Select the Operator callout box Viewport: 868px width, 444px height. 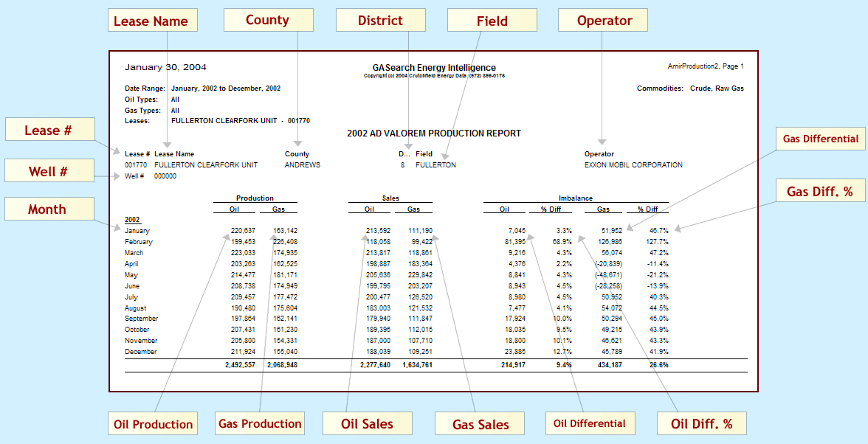pyautogui.click(x=602, y=20)
